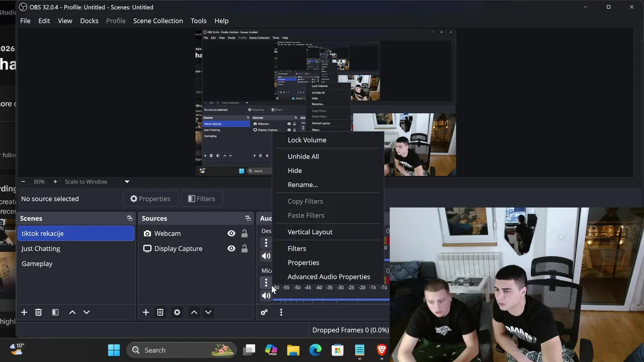
Task: Choose Unhide All in context menu
Action: click(328, 156)
